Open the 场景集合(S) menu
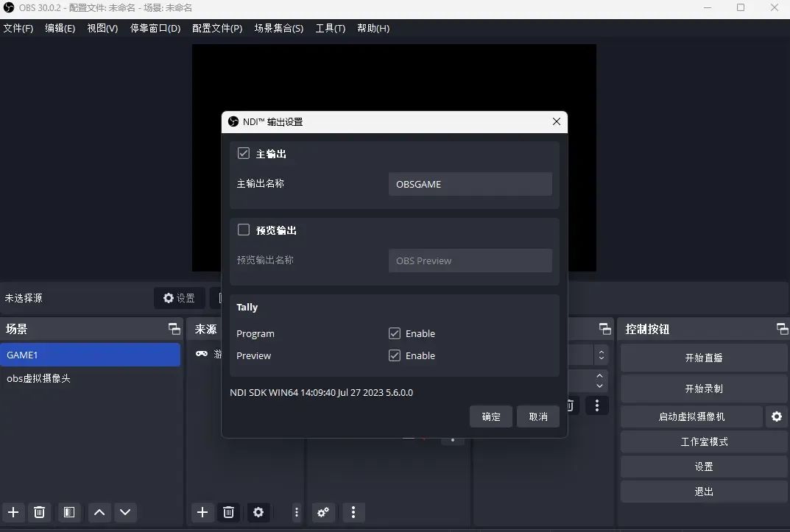 pos(279,28)
